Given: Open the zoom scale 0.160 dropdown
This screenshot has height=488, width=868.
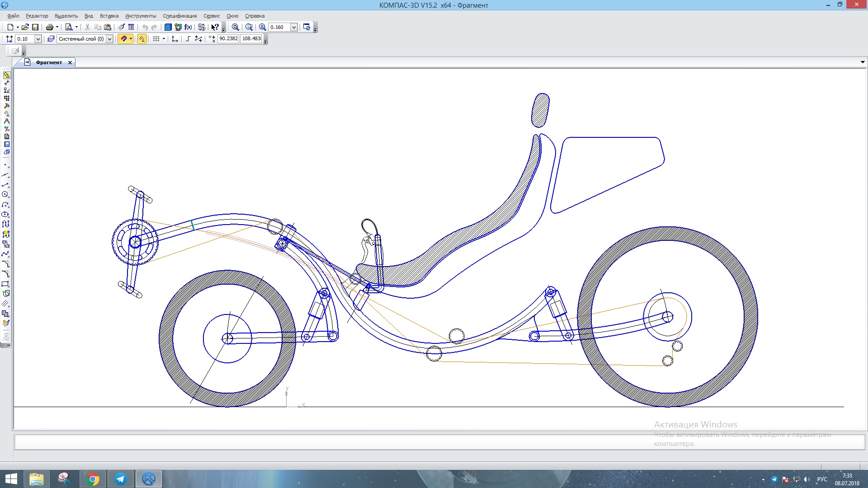Looking at the screenshot, I should [x=294, y=27].
